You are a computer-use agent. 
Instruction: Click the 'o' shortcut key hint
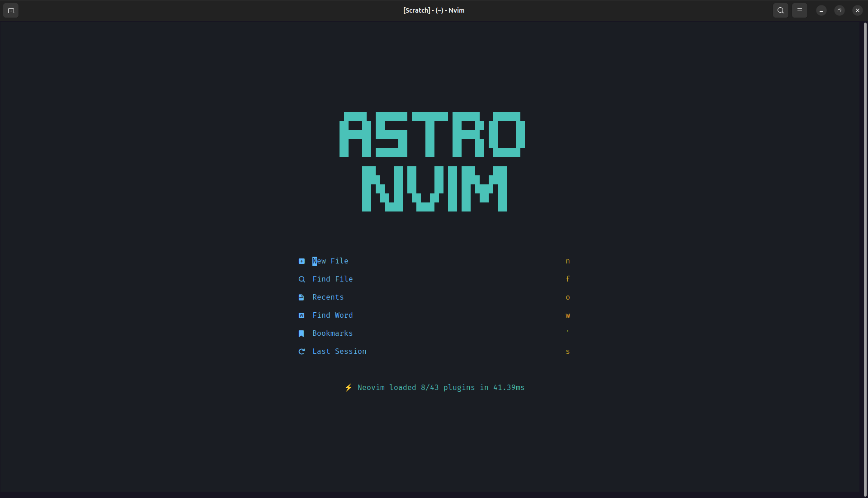(568, 297)
